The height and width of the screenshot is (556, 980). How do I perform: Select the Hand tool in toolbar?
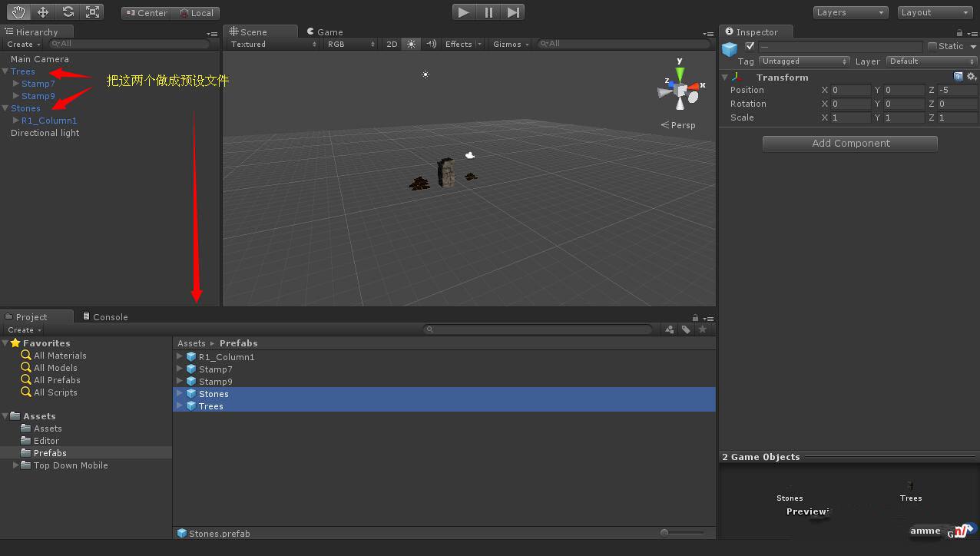(x=18, y=12)
